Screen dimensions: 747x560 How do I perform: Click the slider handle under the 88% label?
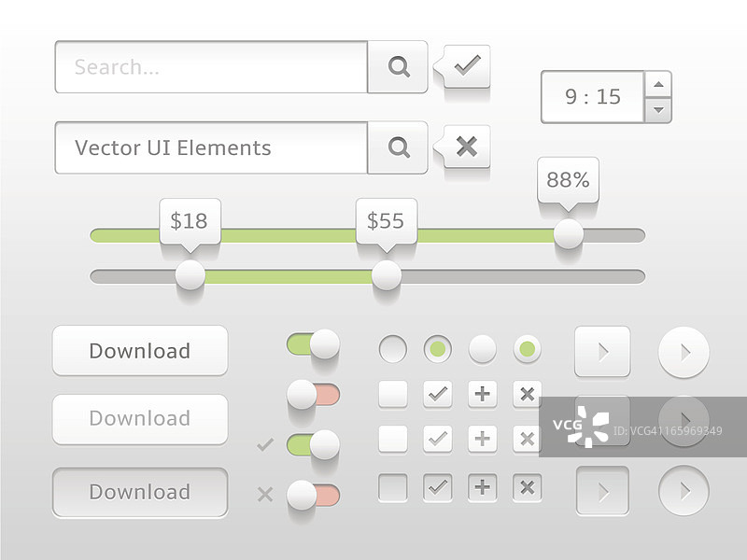tap(568, 234)
